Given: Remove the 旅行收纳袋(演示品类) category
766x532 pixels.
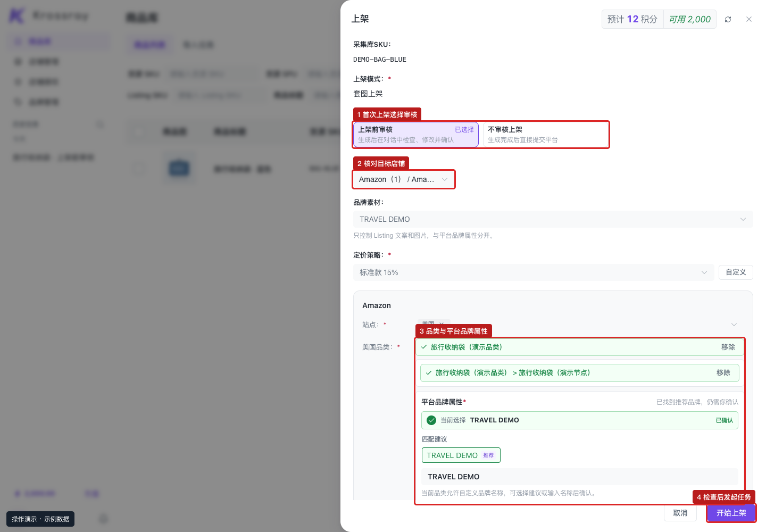Looking at the screenshot, I should [x=728, y=347].
